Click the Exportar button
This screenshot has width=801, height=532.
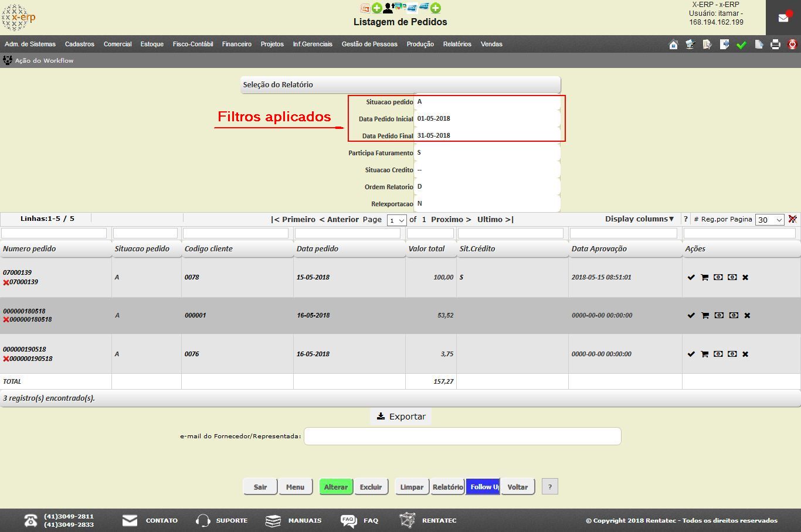click(401, 417)
